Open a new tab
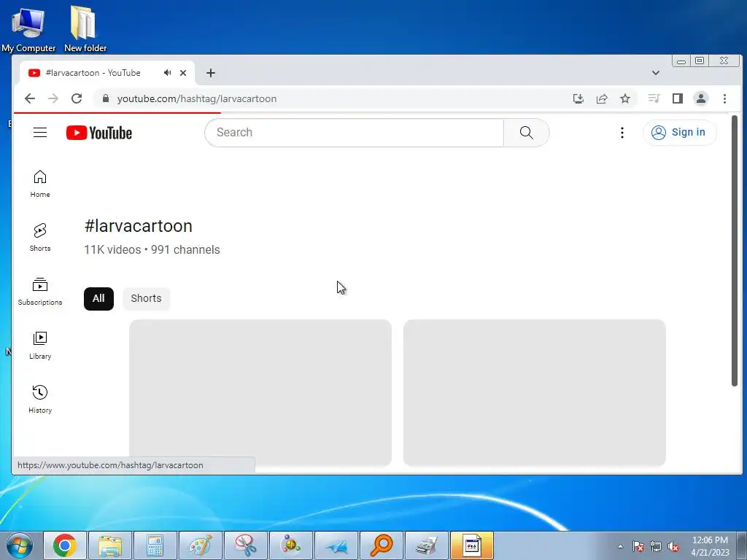Screen dimensions: 747x560 pos(211,73)
